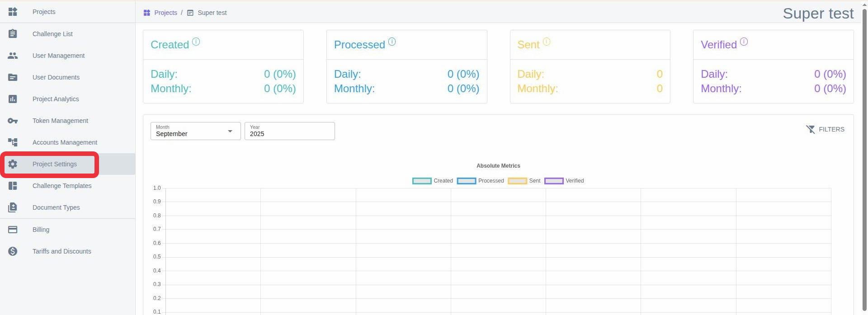
Task: Open Project Settings in the sidebar
Action: coord(55,164)
